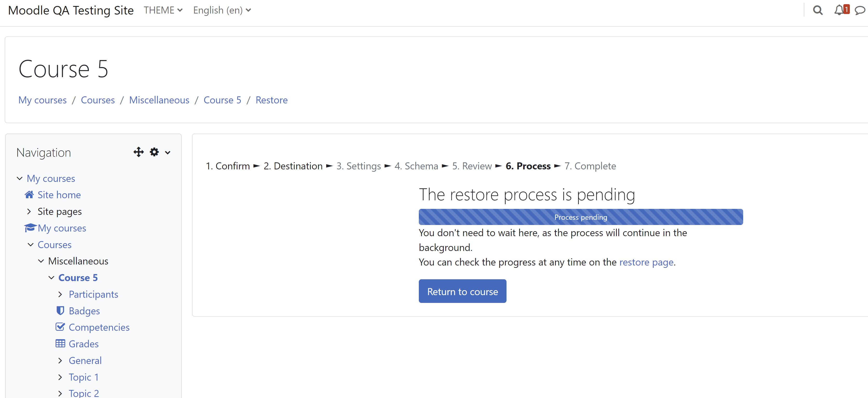This screenshot has height=398, width=868.
Task: Click the Navigation block title
Action: (x=44, y=152)
